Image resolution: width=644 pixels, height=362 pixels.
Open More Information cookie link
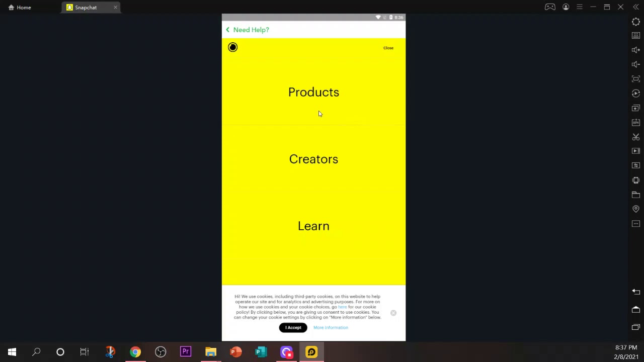(x=331, y=327)
